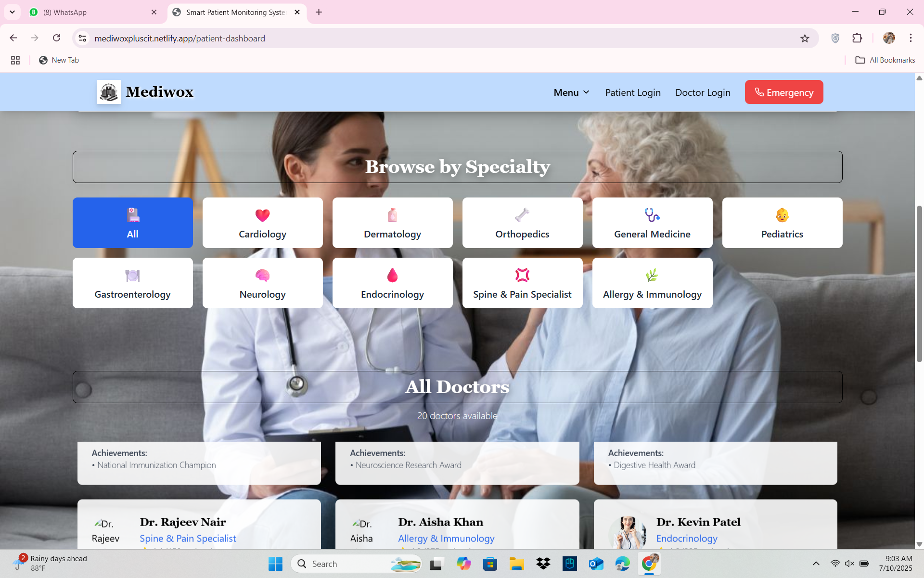
Task: Expand the Menu dropdown
Action: (x=571, y=92)
